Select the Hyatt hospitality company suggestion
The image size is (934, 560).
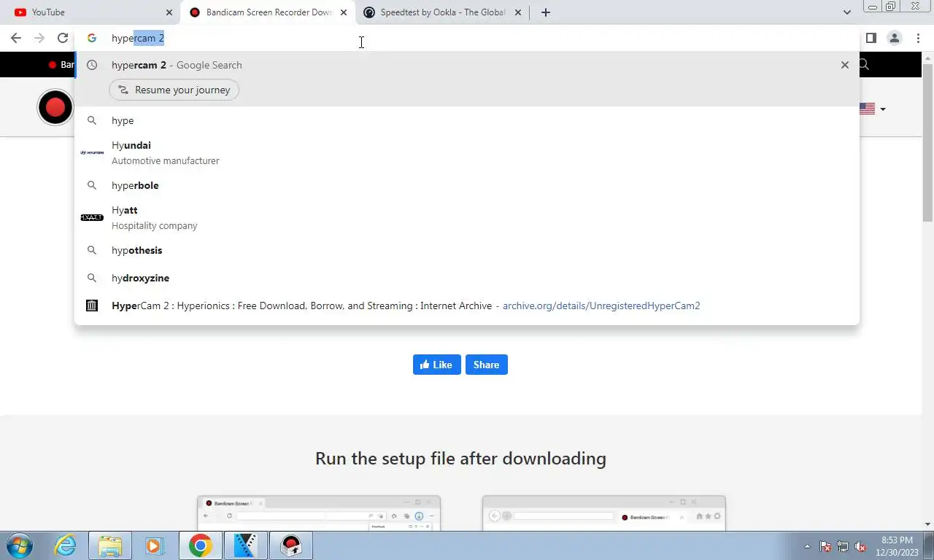point(467,217)
